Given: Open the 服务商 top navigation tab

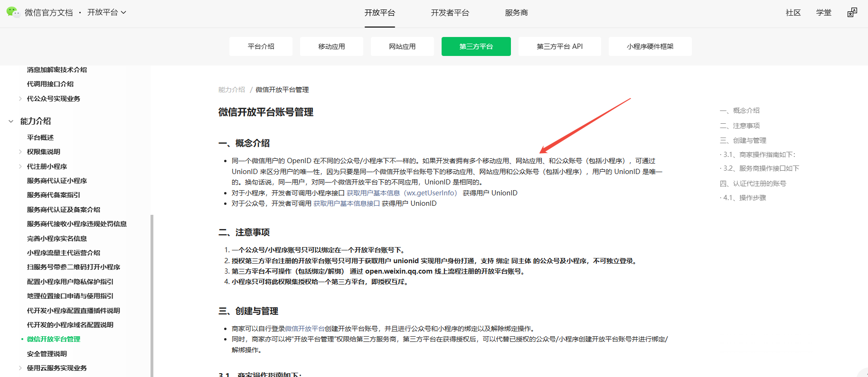Looking at the screenshot, I should click(517, 13).
